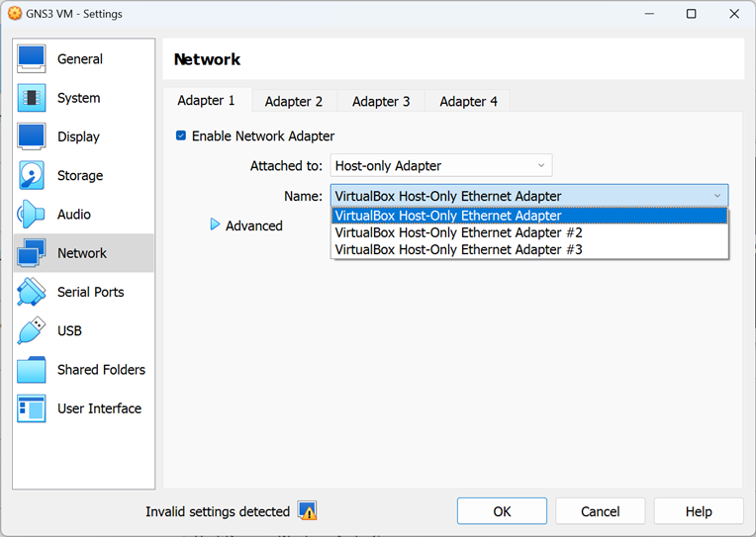Select the Serial Ports connector icon
The image size is (756, 537).
(x=32, y=292)
